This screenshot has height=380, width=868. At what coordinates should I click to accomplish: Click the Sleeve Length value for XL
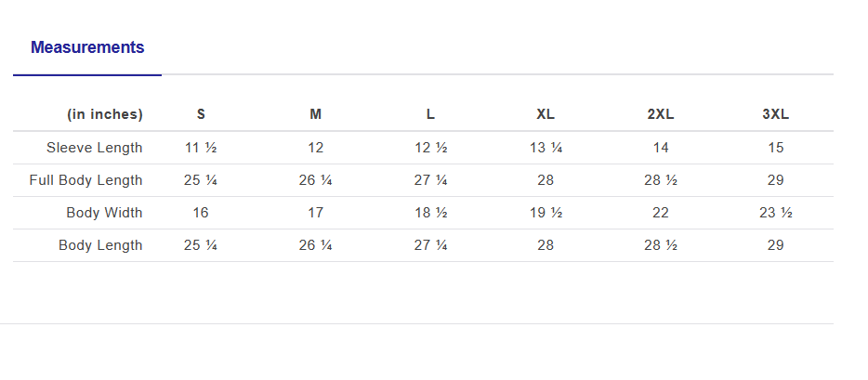(x=546, y=148)
